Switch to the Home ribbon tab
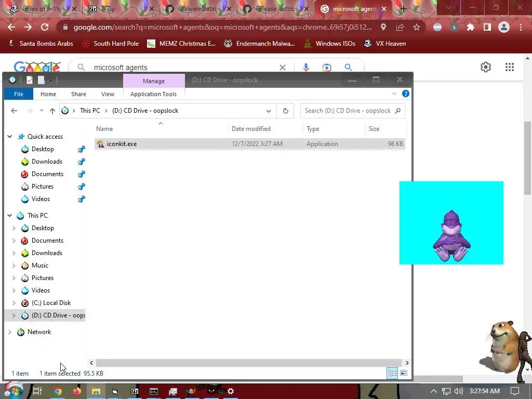This screenshot has height=399, width=532. click(x=48, y=94)
